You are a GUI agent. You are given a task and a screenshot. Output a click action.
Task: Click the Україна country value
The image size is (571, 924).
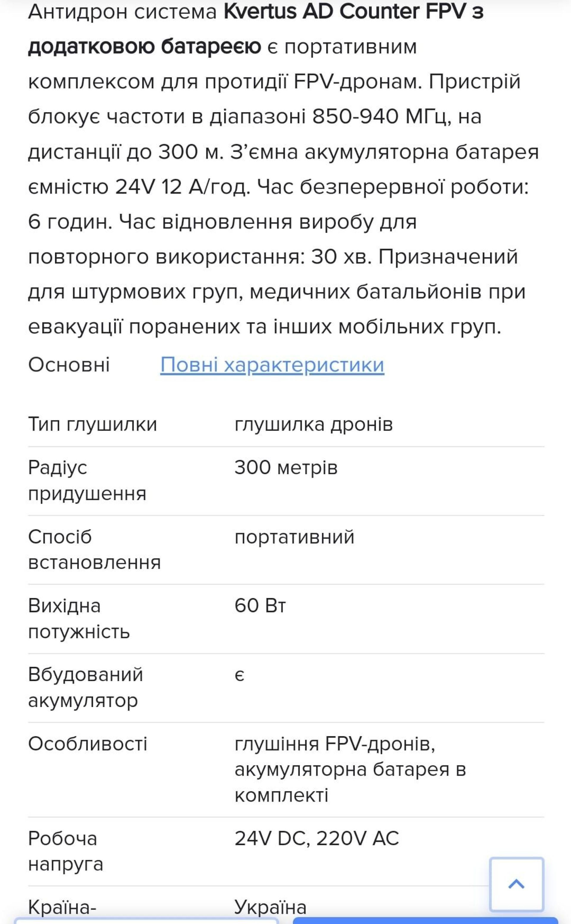coord(270,907)
